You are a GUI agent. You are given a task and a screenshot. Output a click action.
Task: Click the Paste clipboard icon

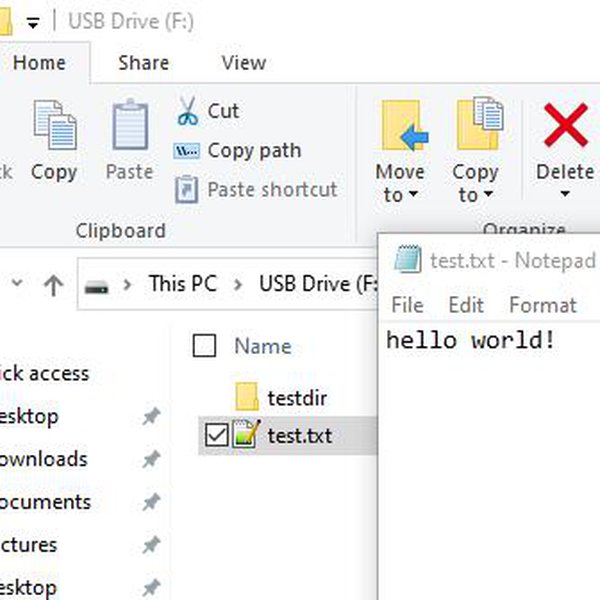pos(130,127)
